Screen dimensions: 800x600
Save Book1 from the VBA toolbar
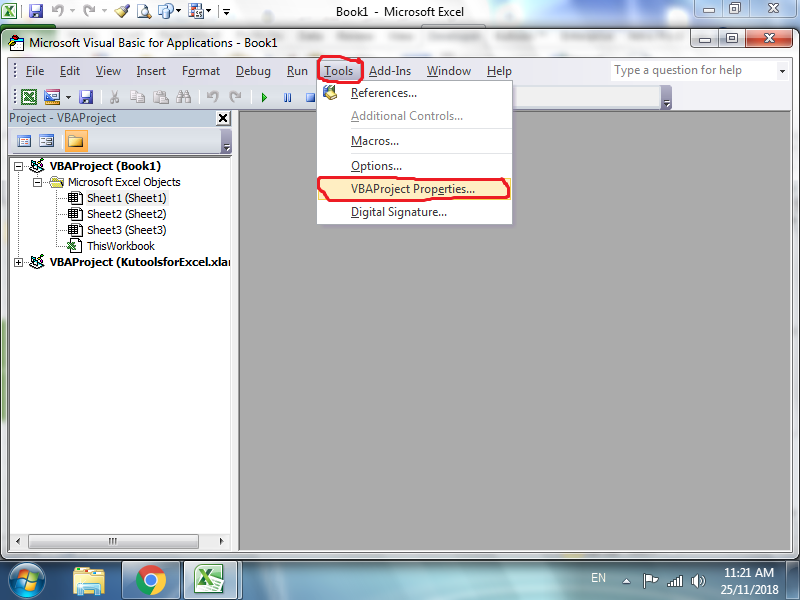(86, 97)
